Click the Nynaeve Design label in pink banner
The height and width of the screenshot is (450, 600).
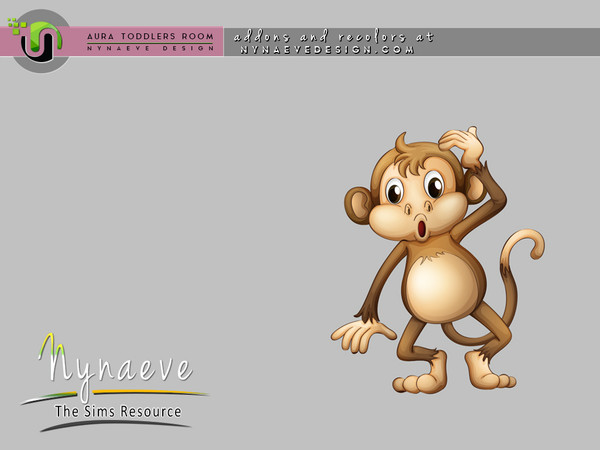pyautogui.click(x=150, y=49)
